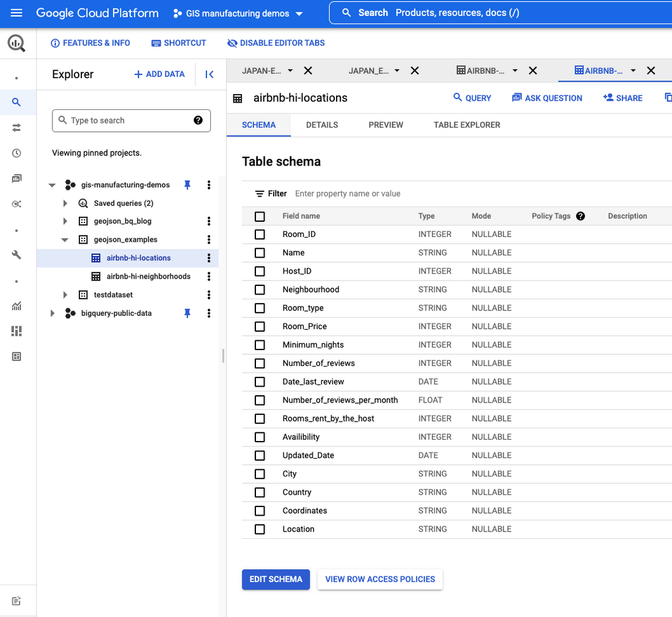This screenshot has width=672, height=617.
Task: Check the Name field checkbox
Action: [x=260, y=253]
